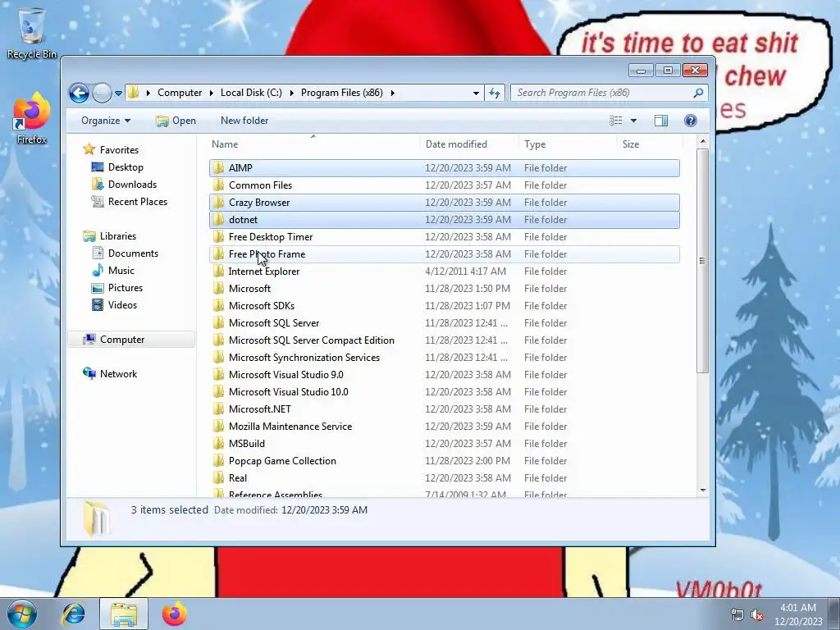
Task: Click the muted volume tray icon
Action: point(757,615)
